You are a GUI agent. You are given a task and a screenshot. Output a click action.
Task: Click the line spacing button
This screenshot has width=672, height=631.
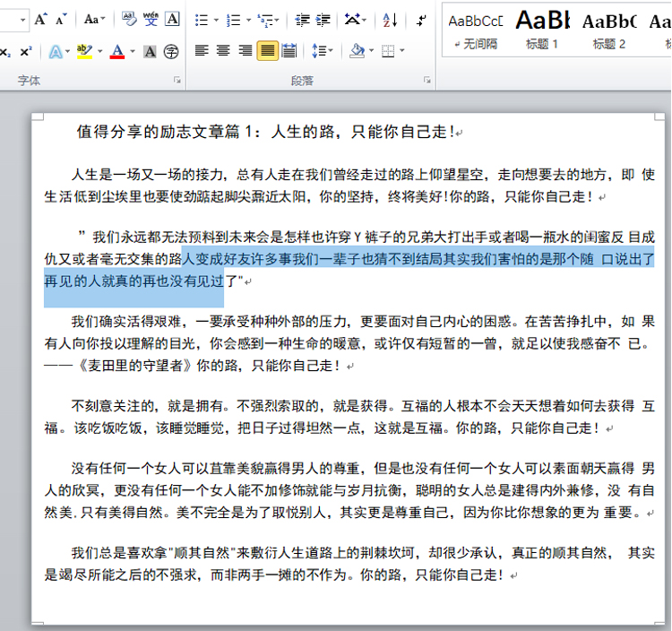coord(319,50)
